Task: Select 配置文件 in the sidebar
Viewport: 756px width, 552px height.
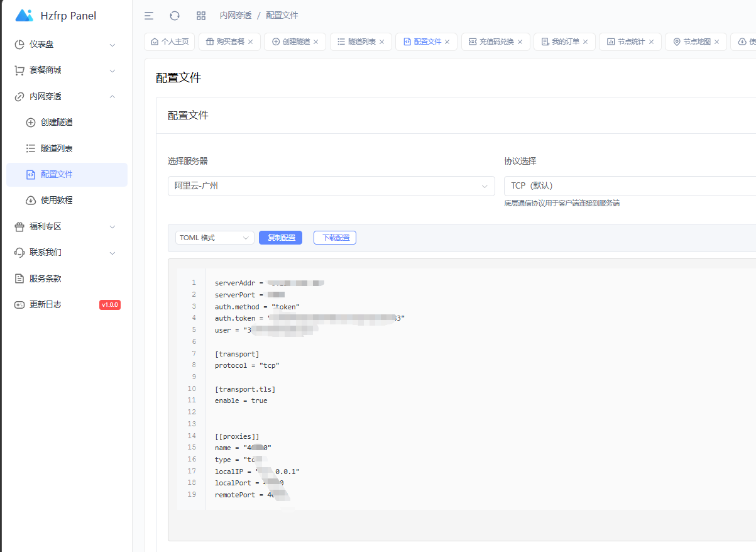Action: coord(67,175)
